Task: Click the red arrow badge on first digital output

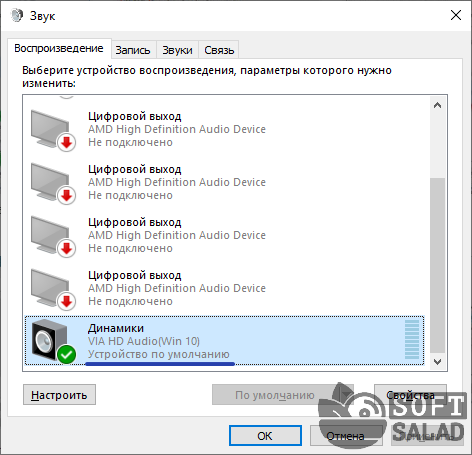Action: [x=67, y=143]
